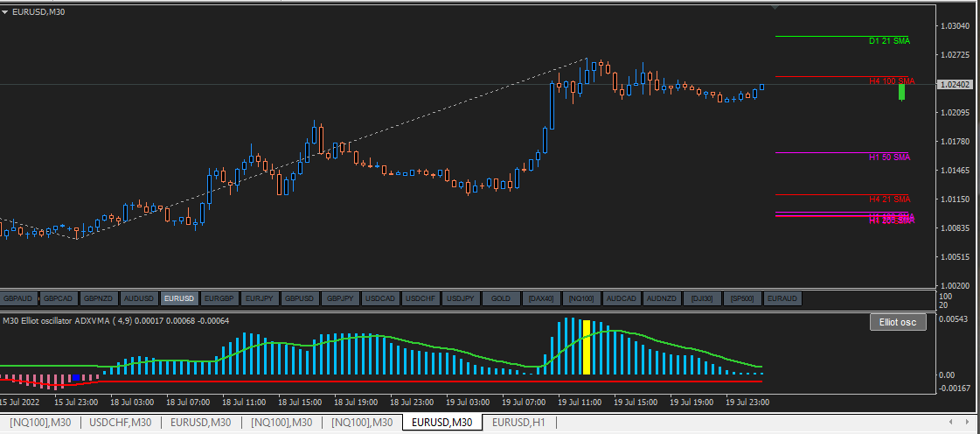Click the 0.00543 oscillator scale value
The image size is (980, 434).
(955, 318)
